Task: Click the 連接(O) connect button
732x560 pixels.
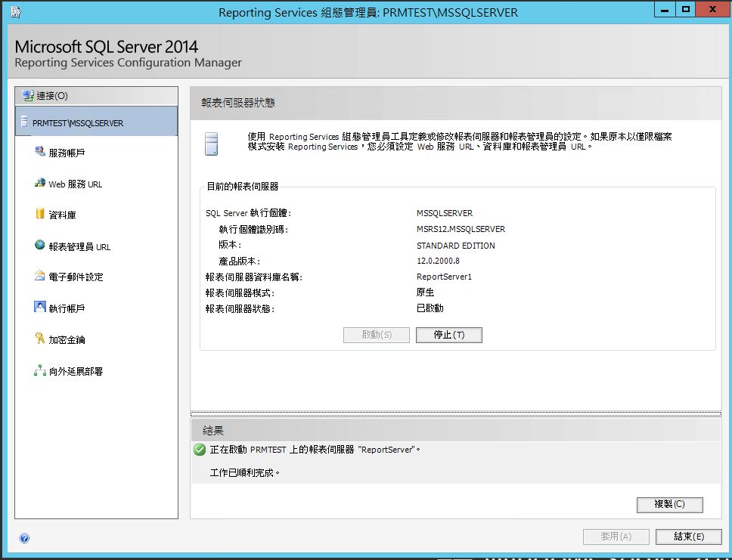Action: click(45, 96)
